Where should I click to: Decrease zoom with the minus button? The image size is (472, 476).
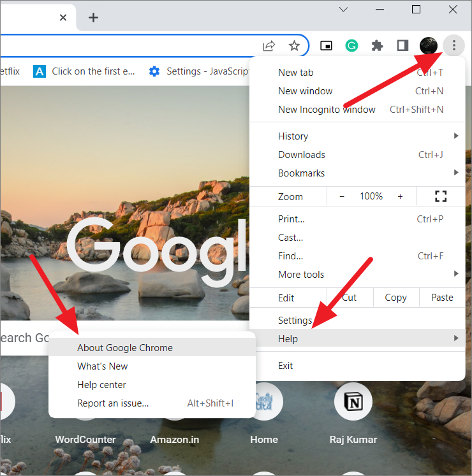(x=342, y=197)
